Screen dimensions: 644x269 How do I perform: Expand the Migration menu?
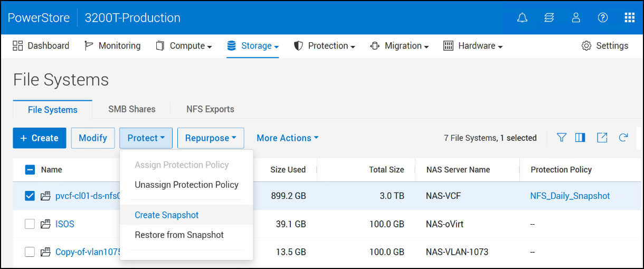point(400,46)
